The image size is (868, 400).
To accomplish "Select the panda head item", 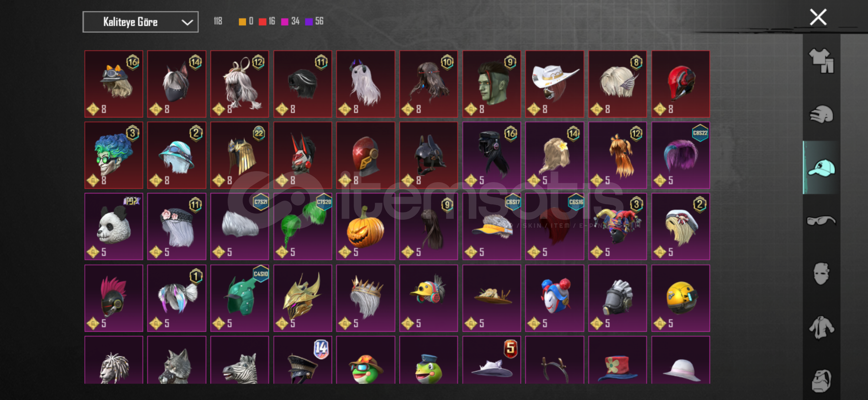I will (x=114, y=226).
